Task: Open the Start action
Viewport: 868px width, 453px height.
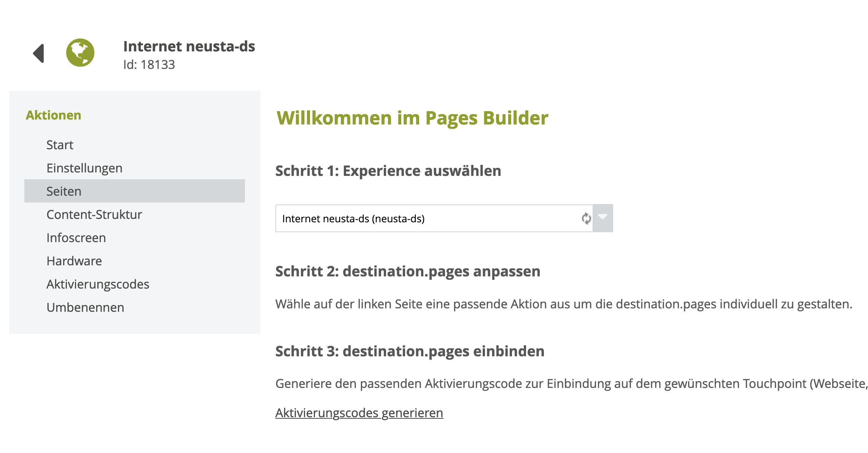Action: (x=60, y=145)
